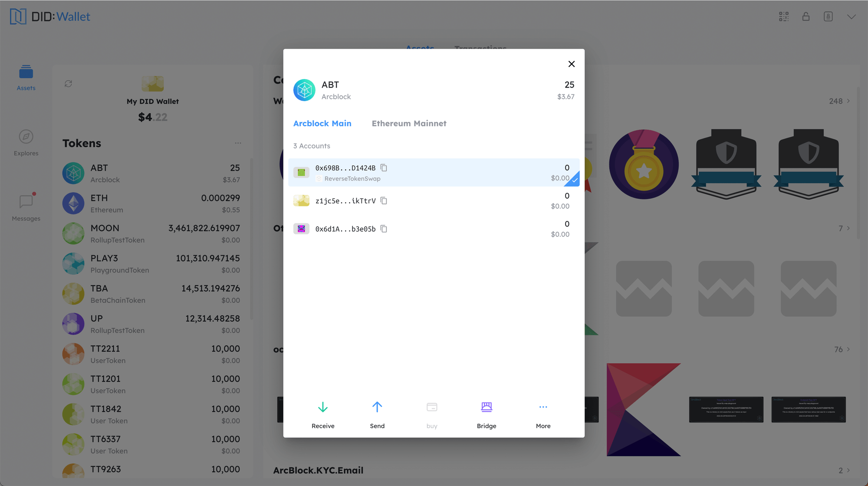Image resolution: width=868 pixels, height=486 pixels.
Task: Select the Arcblock Main tab
Action: [x=322, y=123]
